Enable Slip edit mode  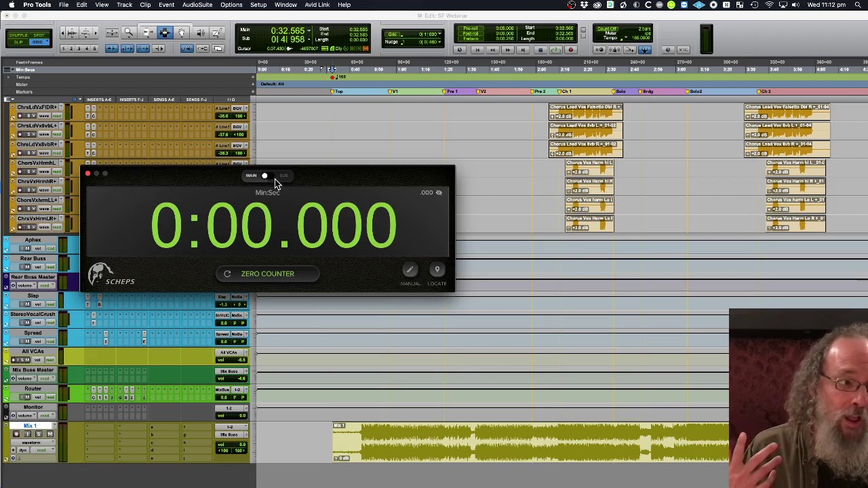coord(18,42)
